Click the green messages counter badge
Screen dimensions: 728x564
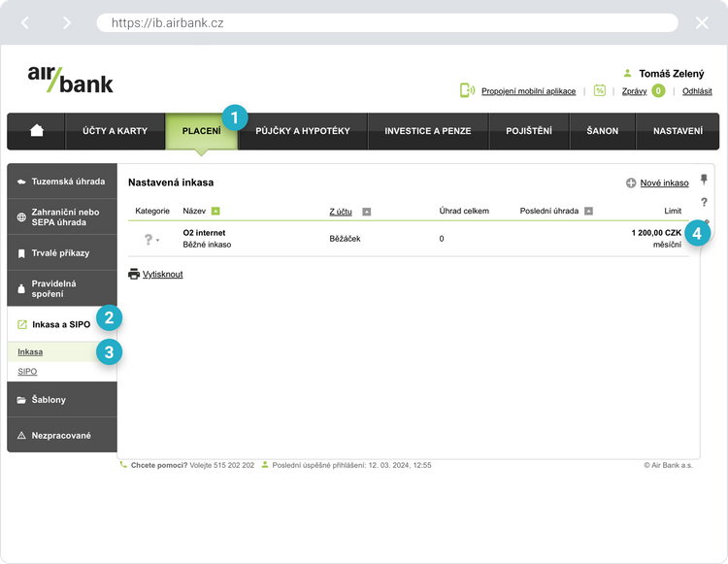658,91
